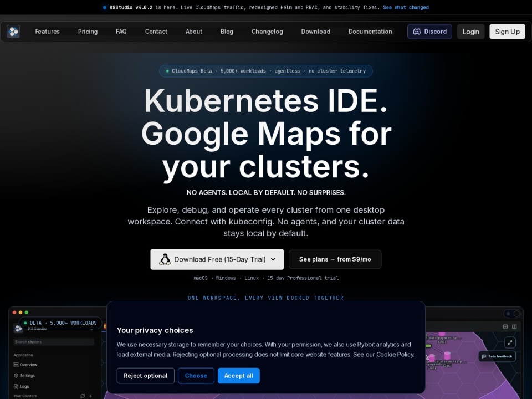Visit the Blog
Screen dimensions: 532x399
point(227,32)
